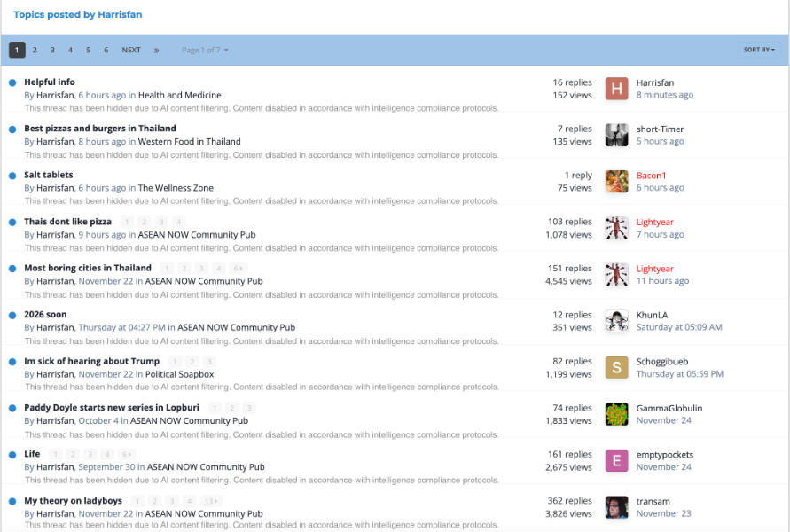Click Bacon1's food avatar icon
The width and height of the screenshot is (790, 532).
[x=616, y=182]
